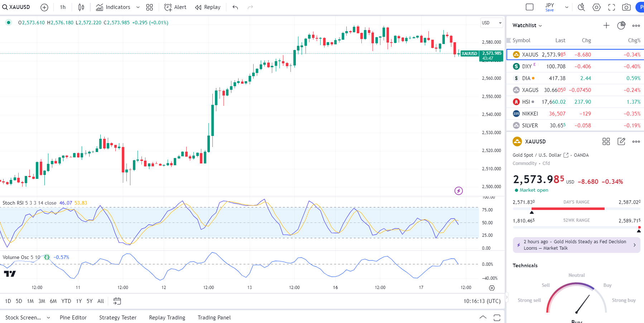The width and height of the screenshot is (644, 323).
Task: Enter fullscreen mode
Action: (x=611, y=7)
